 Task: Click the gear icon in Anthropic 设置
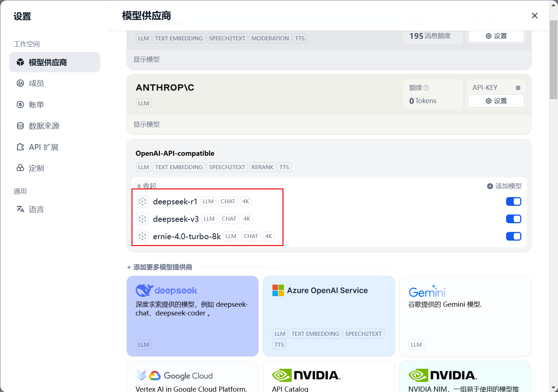(x=489, y=101)
